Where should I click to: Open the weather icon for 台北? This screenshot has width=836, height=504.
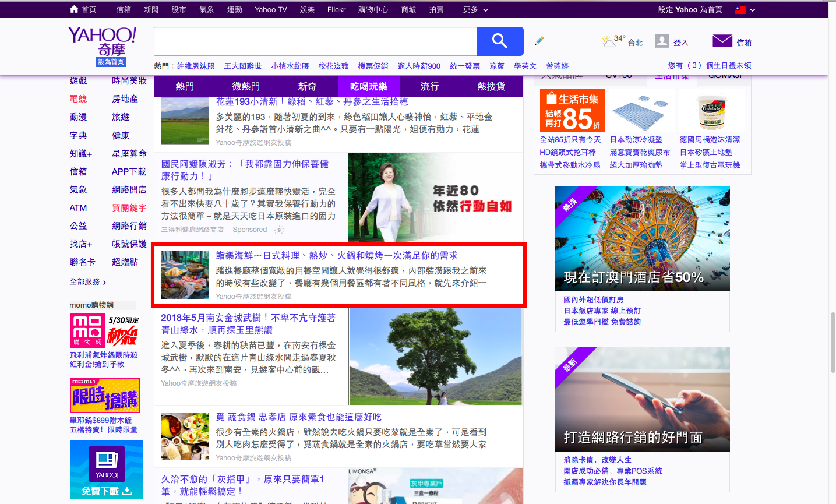609,42
